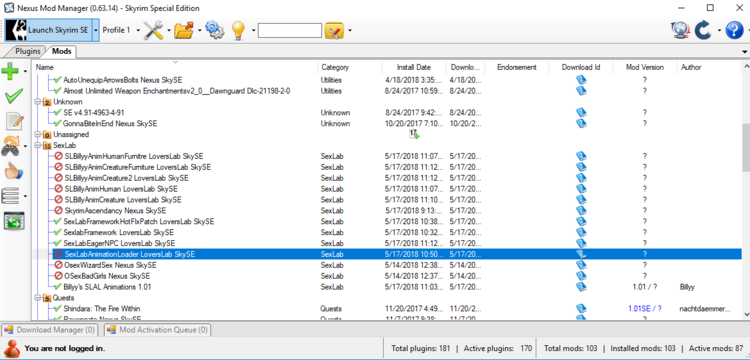Click the download id book icon for OSexBadGirls Nexus SkySE
The image size is (750, 360).
tap(581, 276)
